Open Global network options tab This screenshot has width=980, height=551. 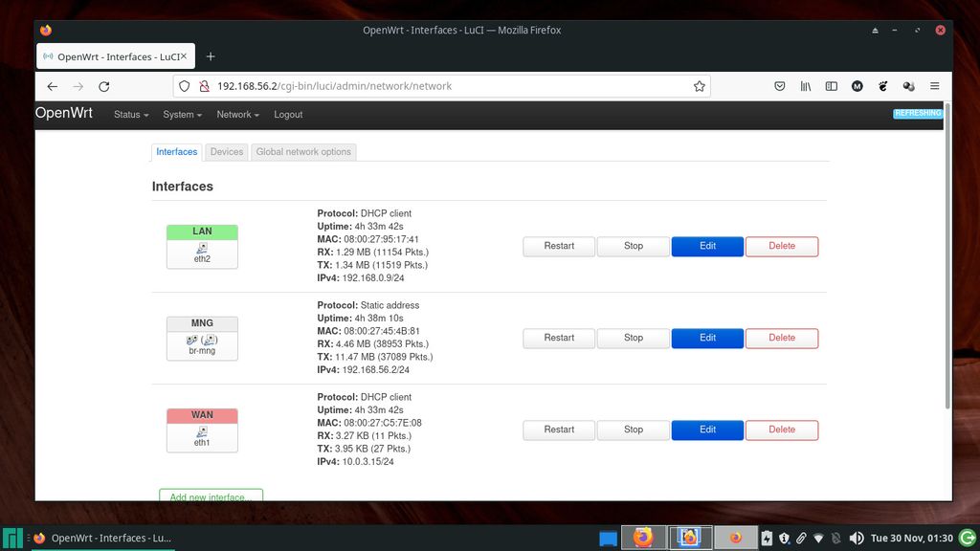click(303, 151)
